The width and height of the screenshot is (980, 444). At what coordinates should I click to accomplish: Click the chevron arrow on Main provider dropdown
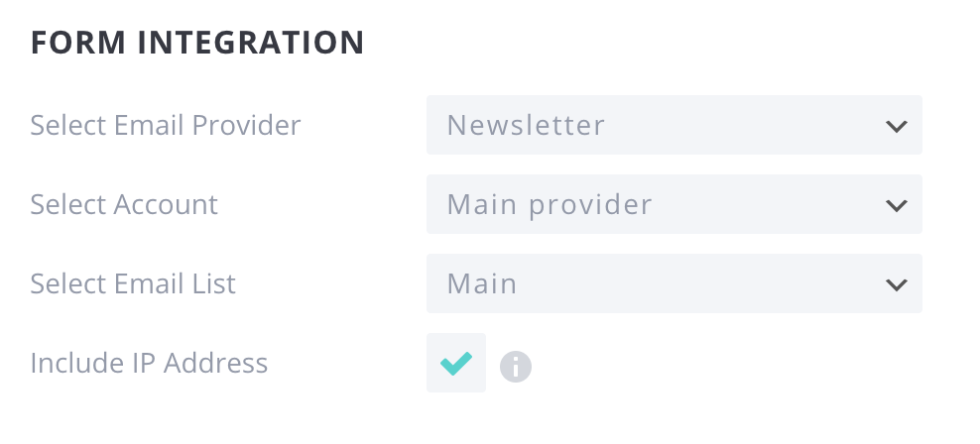pyautogui.click(x=897, y=205)
